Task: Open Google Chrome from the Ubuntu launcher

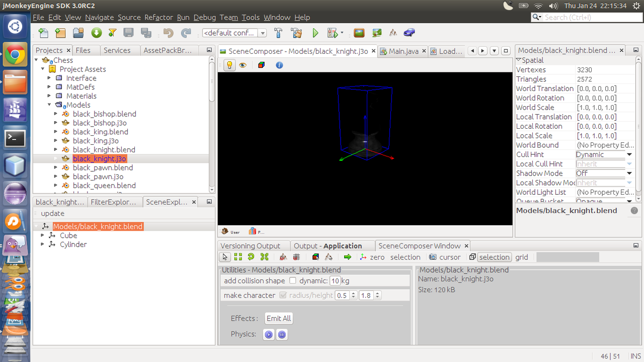Action: coord(15,53)
